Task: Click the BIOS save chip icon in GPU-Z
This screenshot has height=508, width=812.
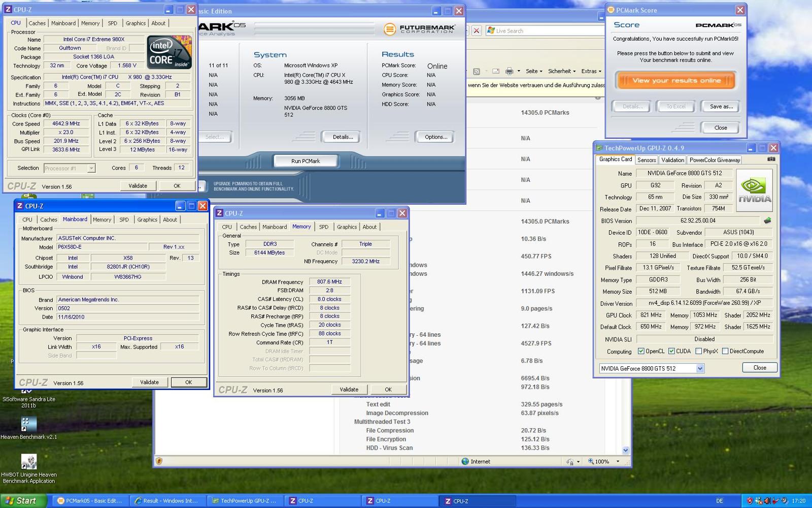Action: point(767,220)
